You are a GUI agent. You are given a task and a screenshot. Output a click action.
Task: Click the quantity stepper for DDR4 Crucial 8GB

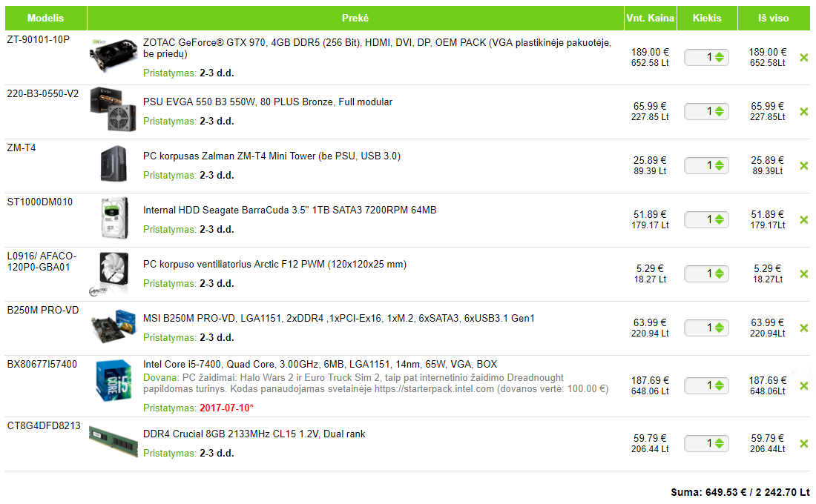tap(720, 443)
